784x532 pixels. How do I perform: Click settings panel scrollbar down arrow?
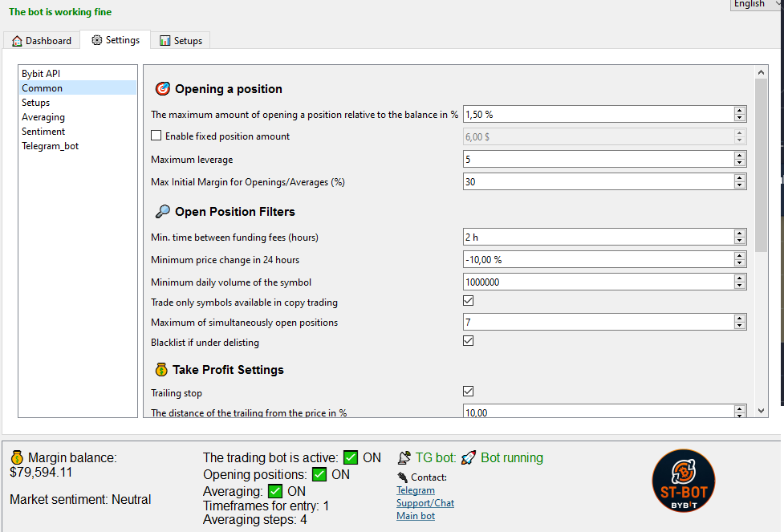tap(761, 411)
